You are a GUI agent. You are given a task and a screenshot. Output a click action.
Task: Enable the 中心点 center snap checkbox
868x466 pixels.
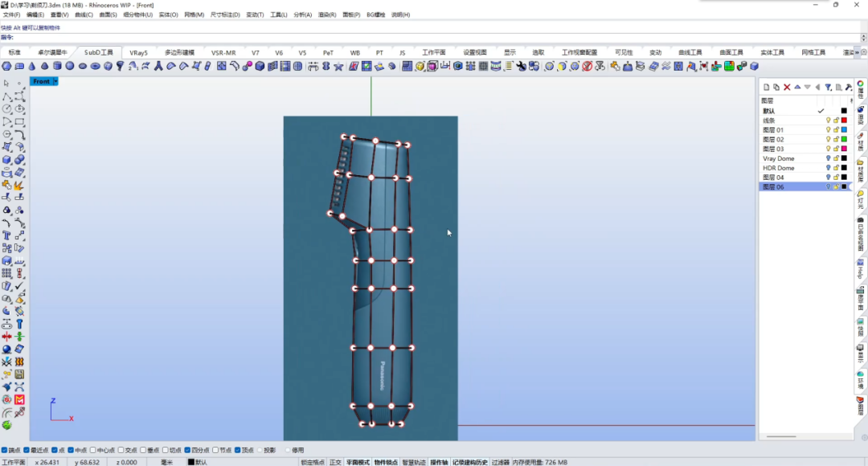[92, 451]
